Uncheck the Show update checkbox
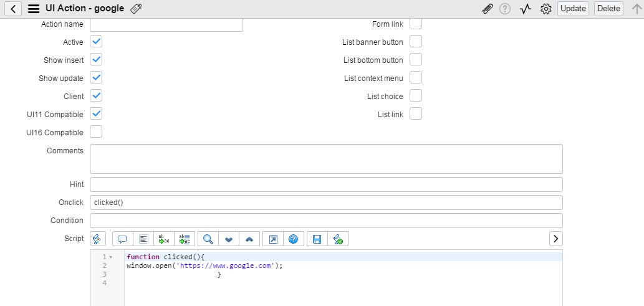The width and height of the screenshot is (644, 306). (96, 78)
